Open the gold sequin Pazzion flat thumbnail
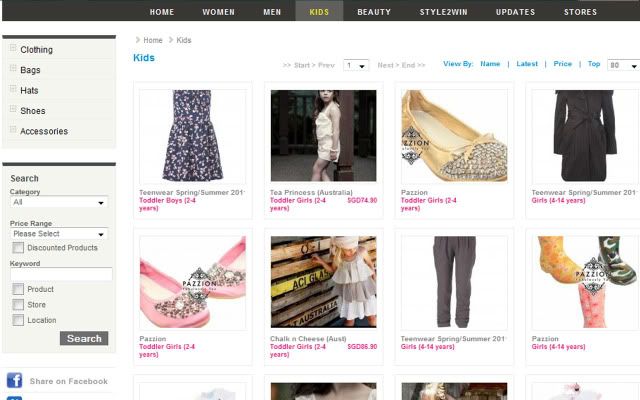This screenshot has width=640, height=400. [x=454, y=136]
